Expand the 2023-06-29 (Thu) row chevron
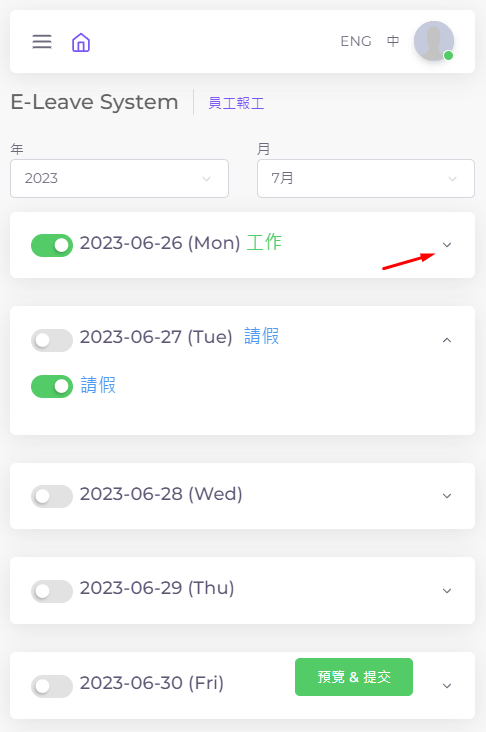 coord(447,591)
